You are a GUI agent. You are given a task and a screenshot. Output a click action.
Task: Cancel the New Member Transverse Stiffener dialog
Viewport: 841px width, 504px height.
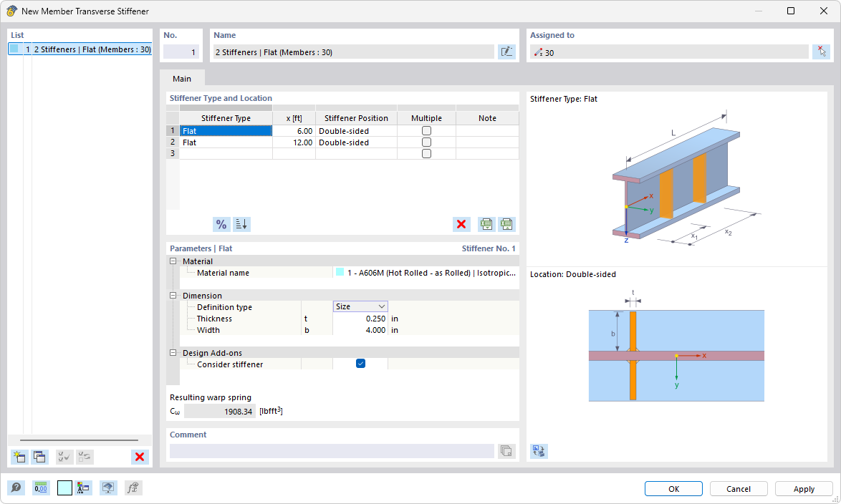click(x=738, y=488)
